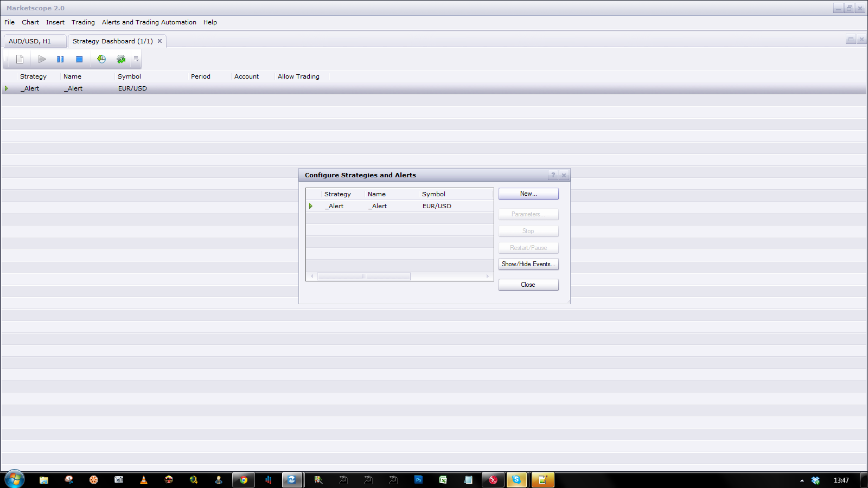Click the New... button in dialog
The height and width of the screenshot is (488, 868).
(528, 194)
